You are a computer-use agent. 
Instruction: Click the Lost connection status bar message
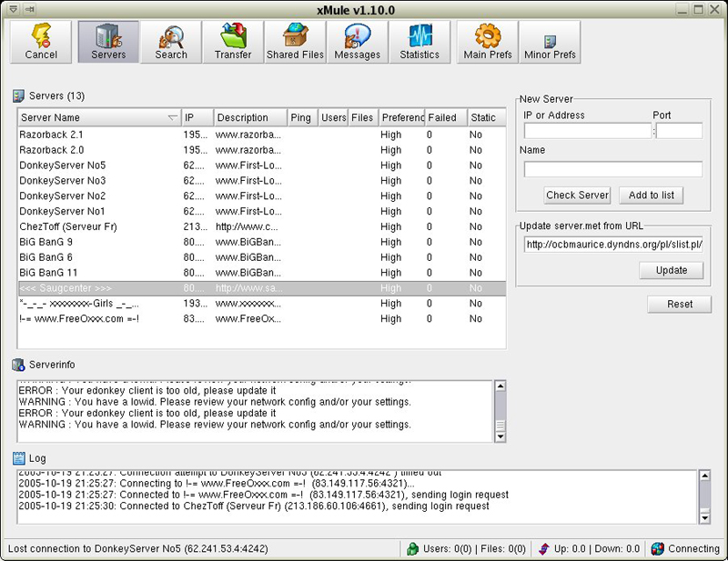(138, 549)
